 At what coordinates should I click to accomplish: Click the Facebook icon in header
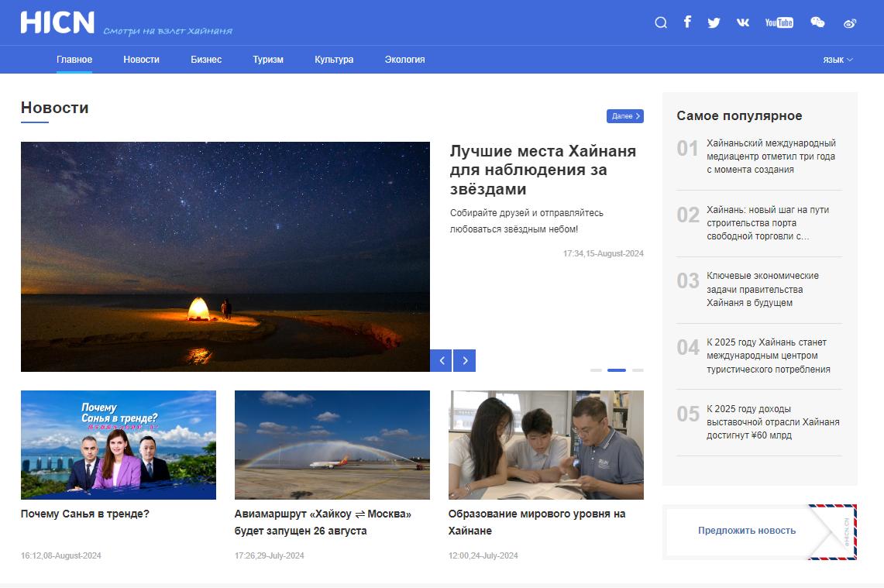tap(687, 22)
